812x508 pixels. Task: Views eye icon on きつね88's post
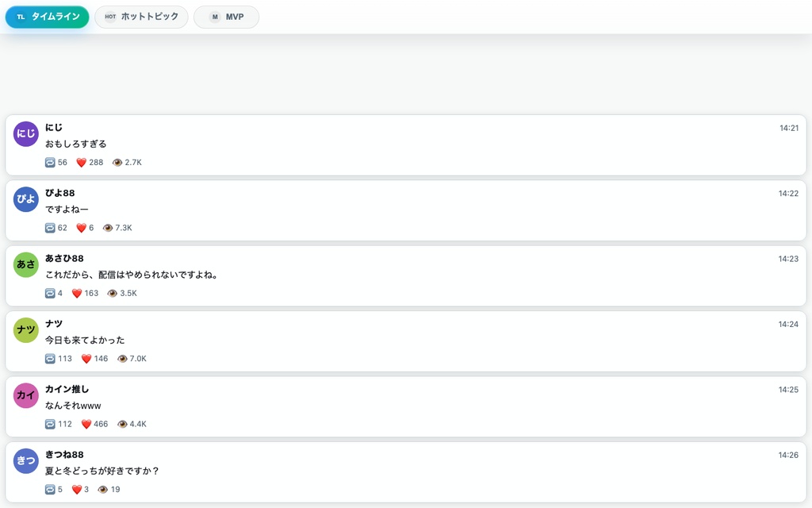102,489
